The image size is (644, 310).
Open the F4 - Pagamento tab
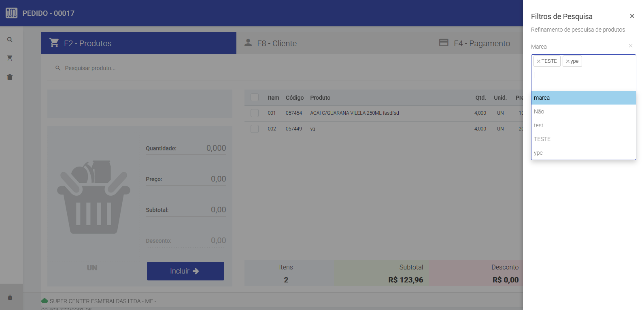[x=481, y=43]
